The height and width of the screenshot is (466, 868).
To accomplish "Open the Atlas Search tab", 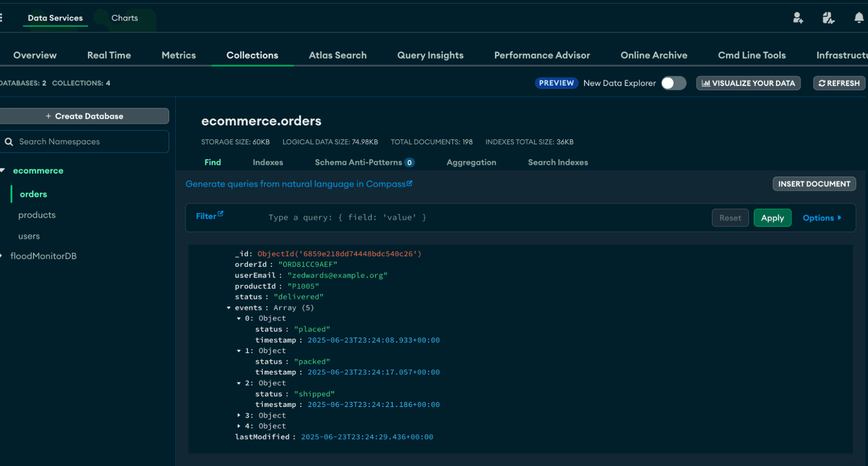I will click(338, 55).
